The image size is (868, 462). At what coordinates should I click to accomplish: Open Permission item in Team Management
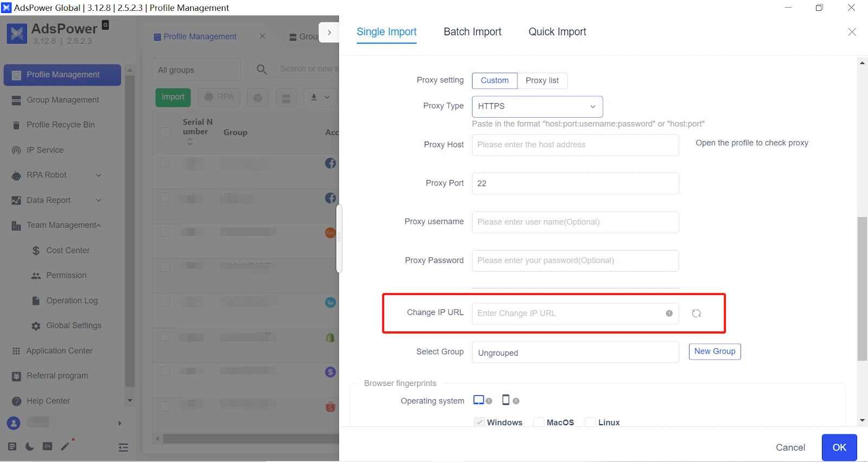click(x=59, y=275)
